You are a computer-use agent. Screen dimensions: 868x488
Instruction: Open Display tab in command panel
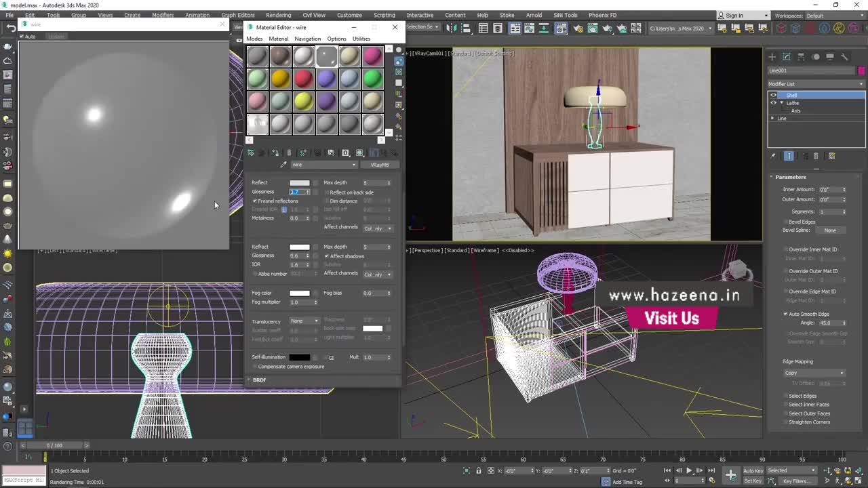pos(830,57)
